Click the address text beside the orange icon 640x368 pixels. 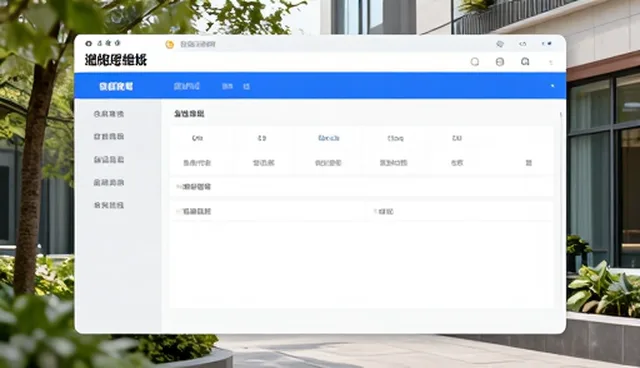tap(198, 44)
